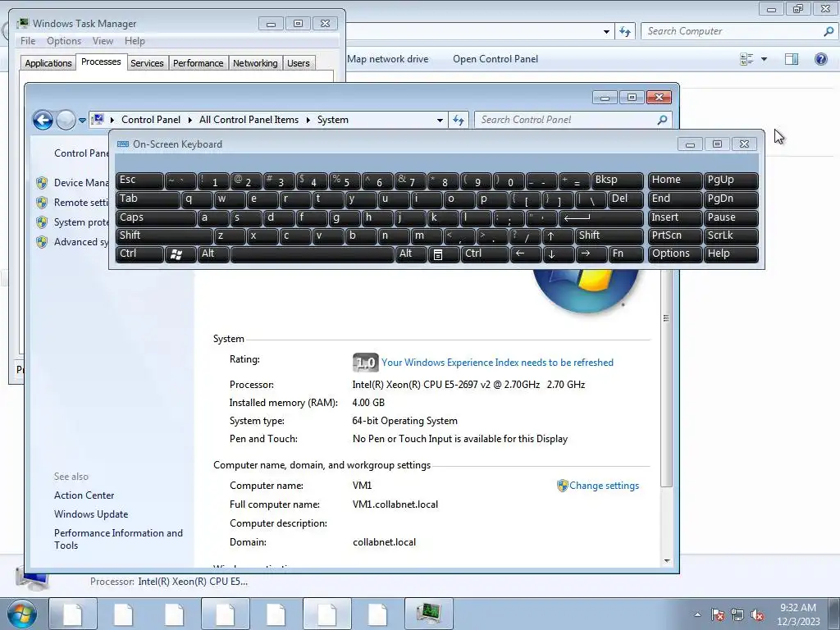Expand arrow after Control Panel breadcrumb
Image resolution: width=840 pixels, height=630 pixels.
click(189, 120)
